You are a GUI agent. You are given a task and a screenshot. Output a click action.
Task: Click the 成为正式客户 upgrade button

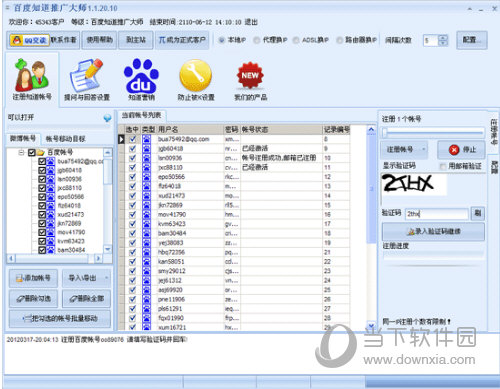pyautogui.click(x=182, y=40)
